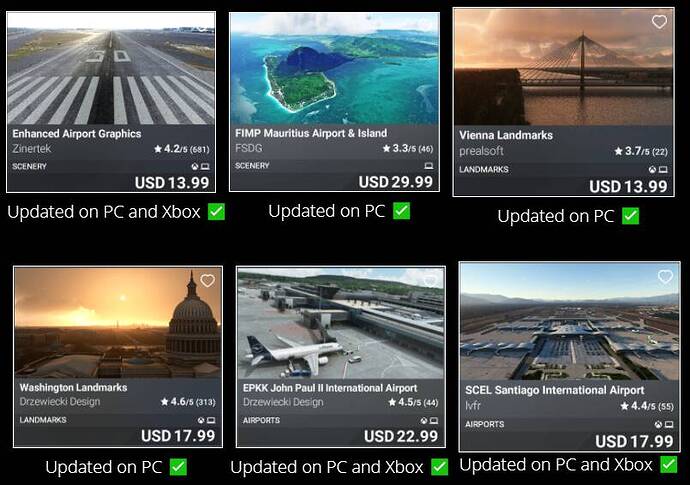Screen dimensions: 690x485
Task: Click heart icon on EPKK airport card
Action: click(x=430, y=280)
